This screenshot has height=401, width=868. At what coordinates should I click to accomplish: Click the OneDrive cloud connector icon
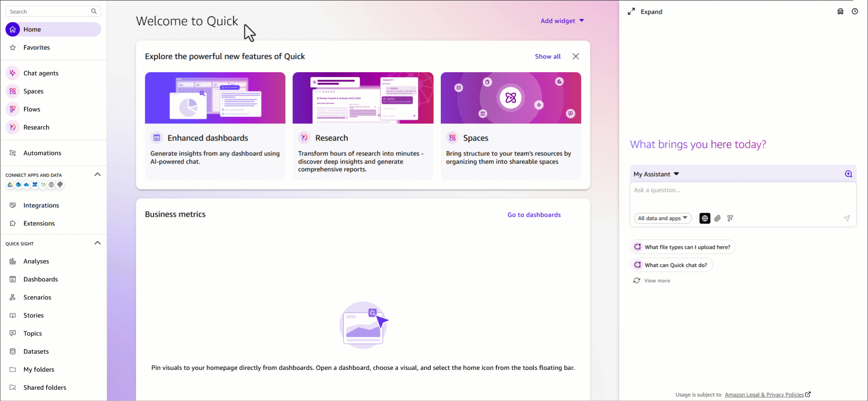pos(27,185)
